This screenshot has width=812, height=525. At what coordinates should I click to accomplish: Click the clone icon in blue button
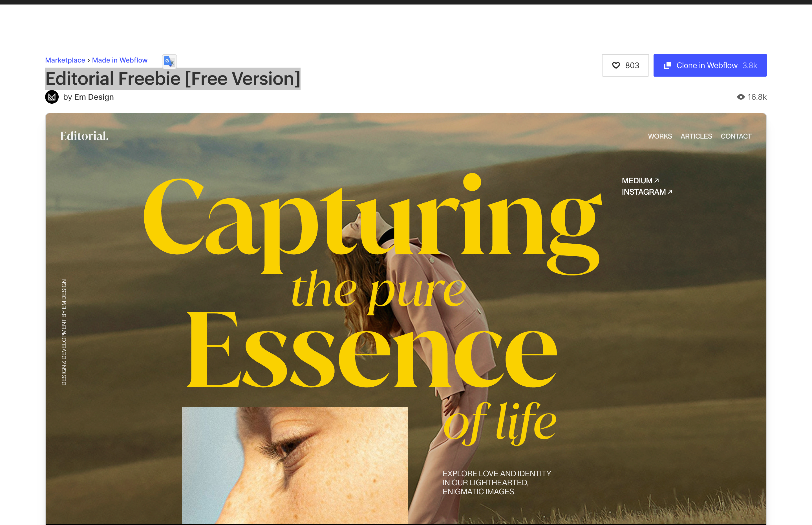click(x=668, y=65)
